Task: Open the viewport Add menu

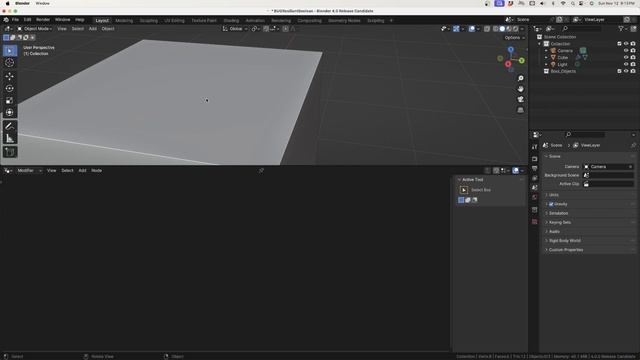Action: click(93, 29)
